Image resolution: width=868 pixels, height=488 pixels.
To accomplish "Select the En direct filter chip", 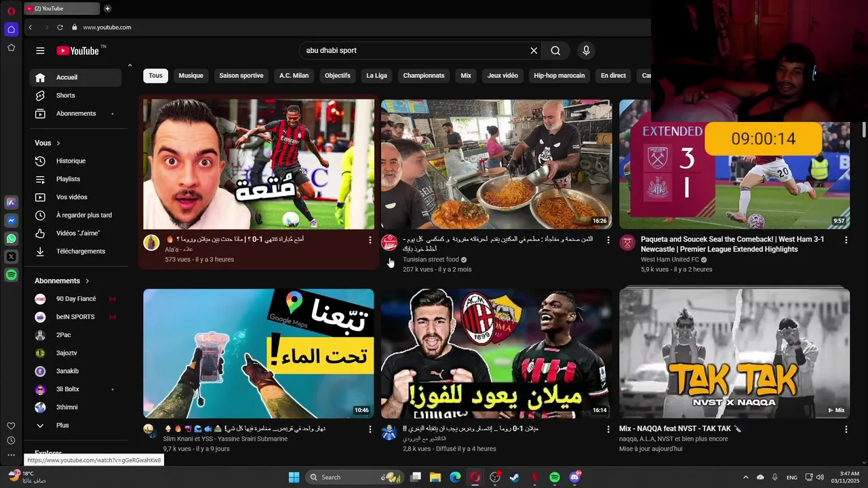I will tap(613, 76).
